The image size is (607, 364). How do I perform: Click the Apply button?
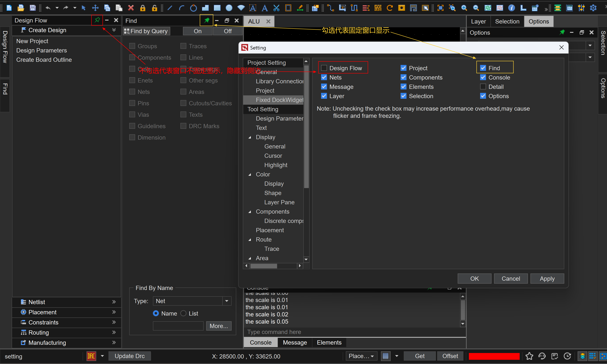[547, 278]
